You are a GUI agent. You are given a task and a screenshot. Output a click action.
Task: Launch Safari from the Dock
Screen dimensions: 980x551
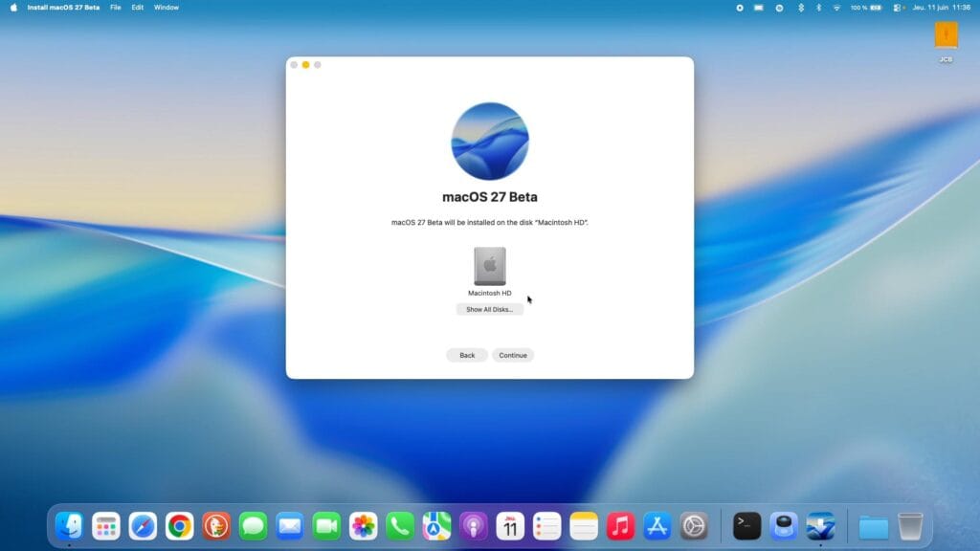click(143, 526)
